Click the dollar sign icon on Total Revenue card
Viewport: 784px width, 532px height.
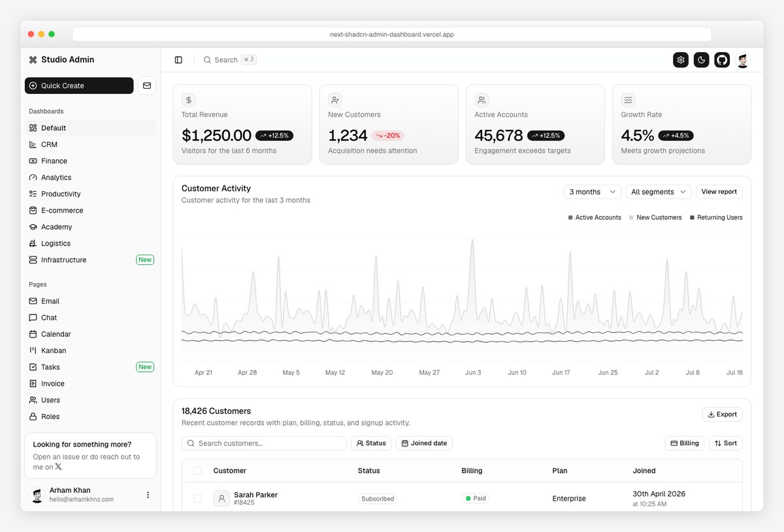click(189, 100)
